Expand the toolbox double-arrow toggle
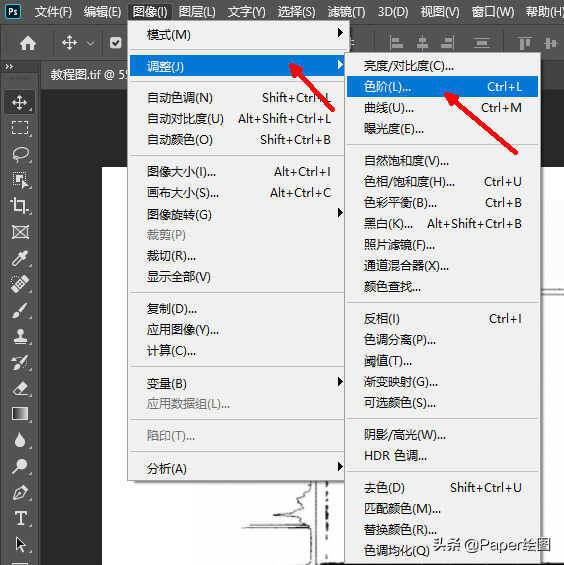This screenshot has height=565, width=564. coord(9,66)
